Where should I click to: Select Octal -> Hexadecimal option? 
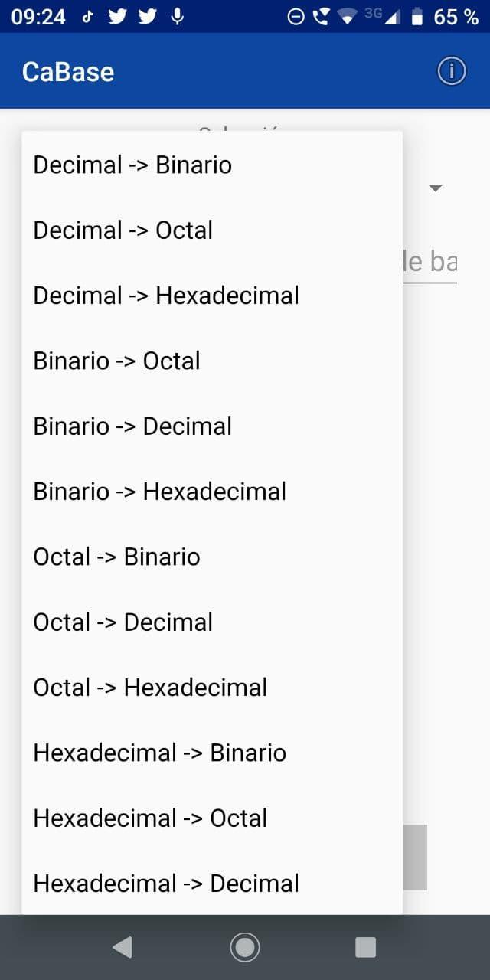pyautogui.click(x=150, y=688)
